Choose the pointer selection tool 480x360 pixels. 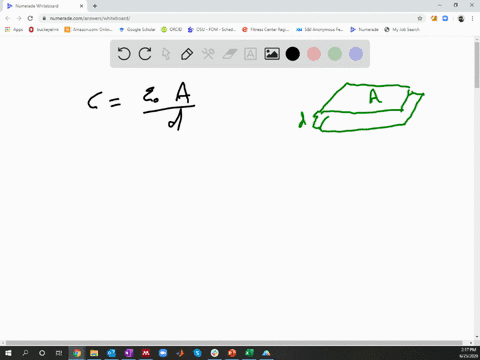click(x=166, y=54)
